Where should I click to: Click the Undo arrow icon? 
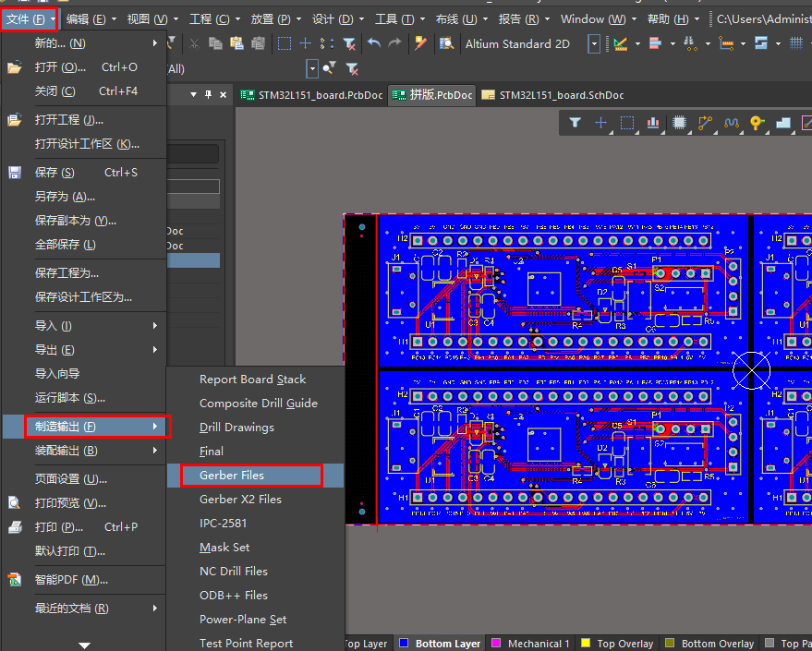coord(374,44)
